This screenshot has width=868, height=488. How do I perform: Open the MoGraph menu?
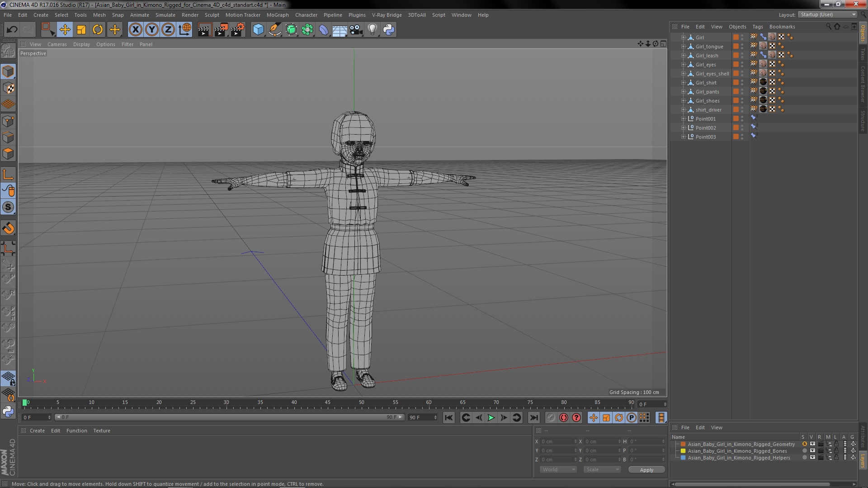tap(278, 15)
